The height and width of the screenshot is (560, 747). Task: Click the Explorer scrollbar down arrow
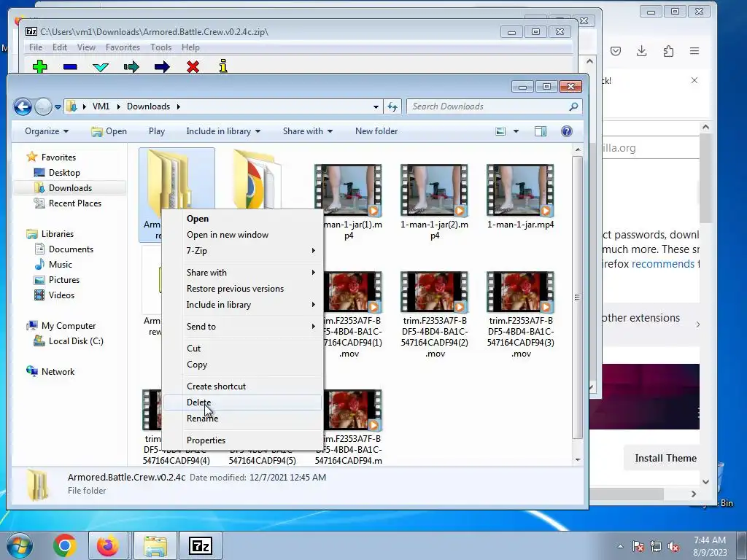click(578, 459)
